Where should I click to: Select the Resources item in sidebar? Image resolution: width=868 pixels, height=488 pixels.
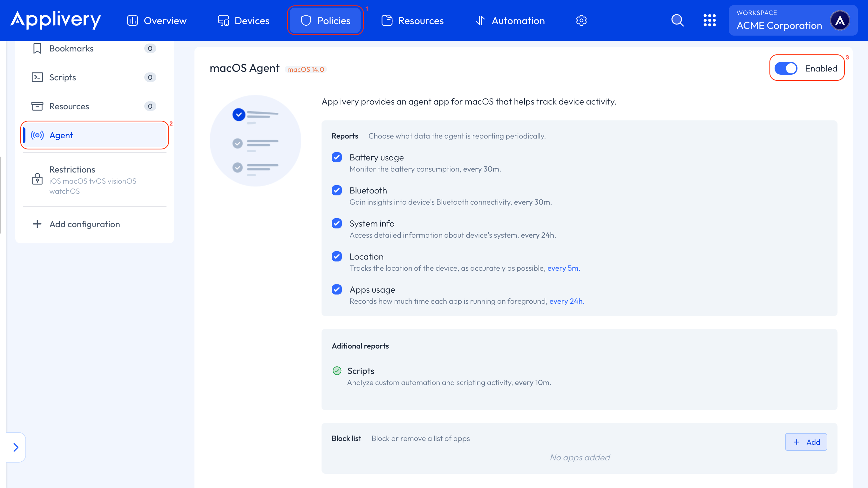point(69,106)
